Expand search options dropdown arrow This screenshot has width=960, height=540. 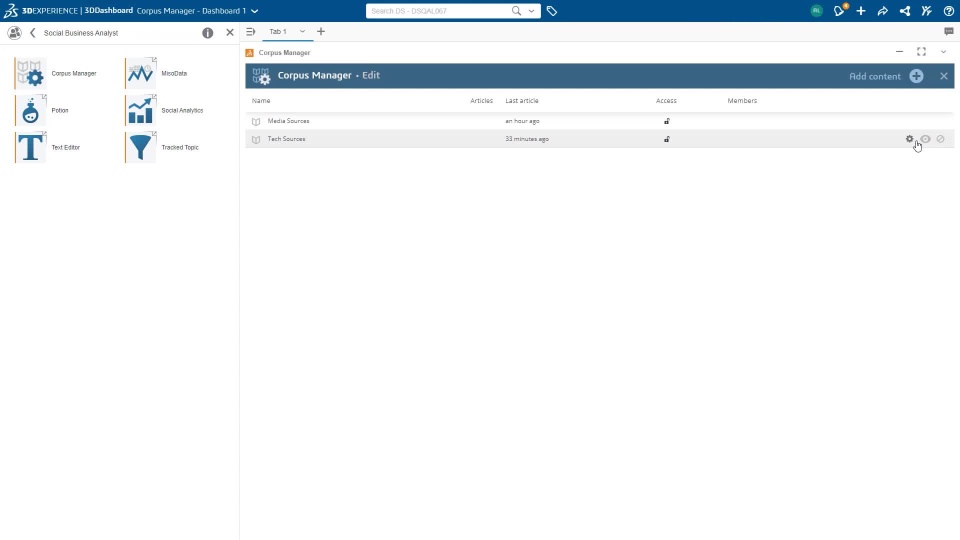pyautogui.click(x=531, y=11)
